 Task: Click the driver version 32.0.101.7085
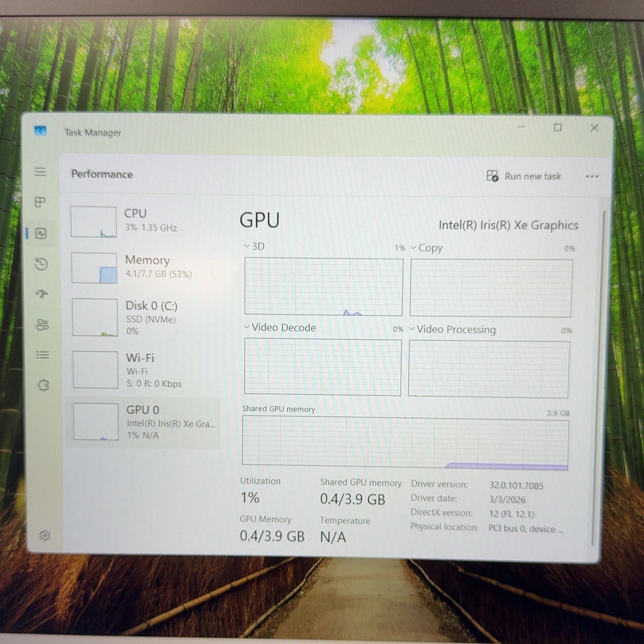(x=516, y=485)
